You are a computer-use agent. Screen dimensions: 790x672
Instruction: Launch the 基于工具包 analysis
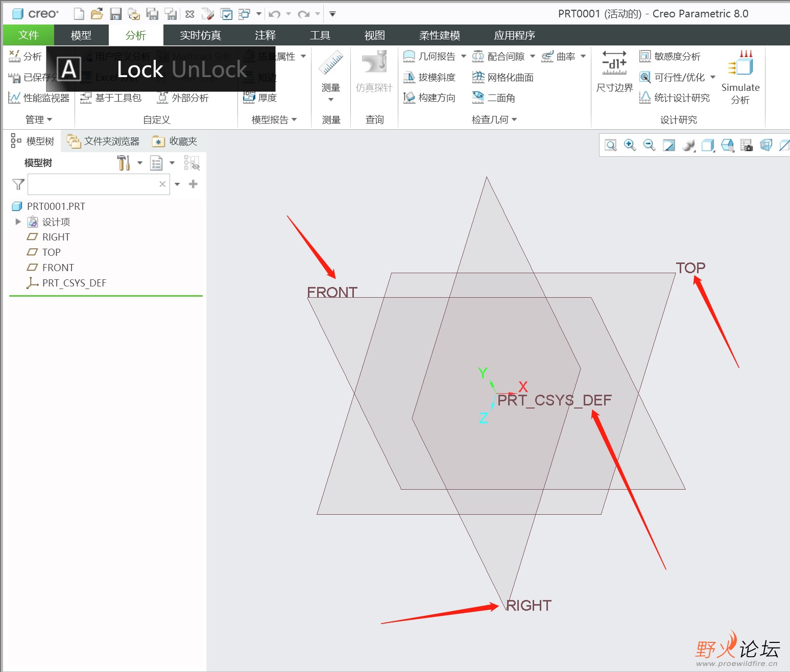point(111,98)
